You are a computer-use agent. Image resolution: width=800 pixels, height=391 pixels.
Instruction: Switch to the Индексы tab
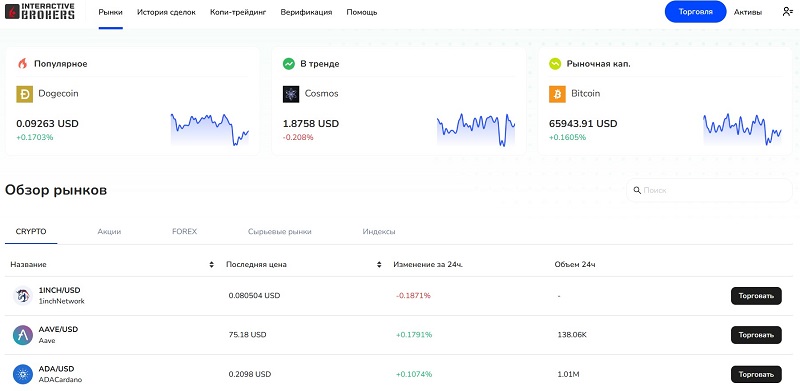coord(379,232)
